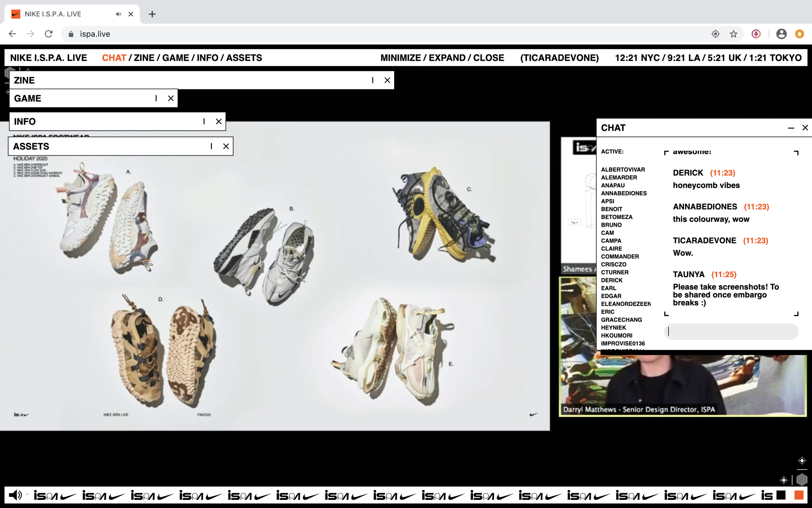
Task: Click ELEANORDEZEEN in the active list
Action: point(626,304)
